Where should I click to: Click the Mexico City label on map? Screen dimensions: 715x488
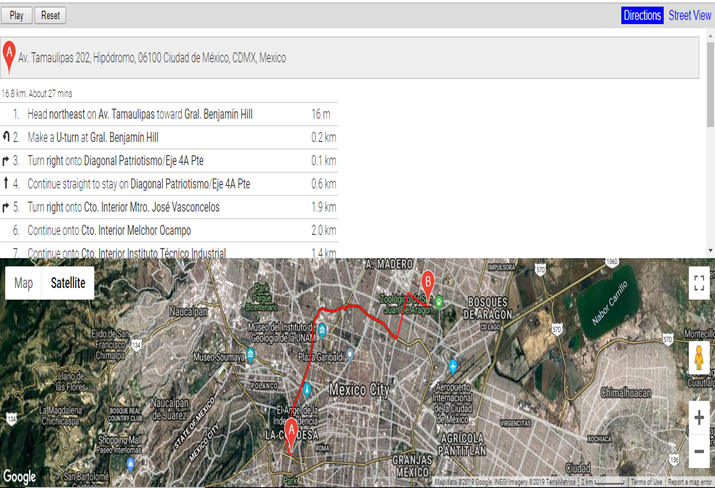359,390
